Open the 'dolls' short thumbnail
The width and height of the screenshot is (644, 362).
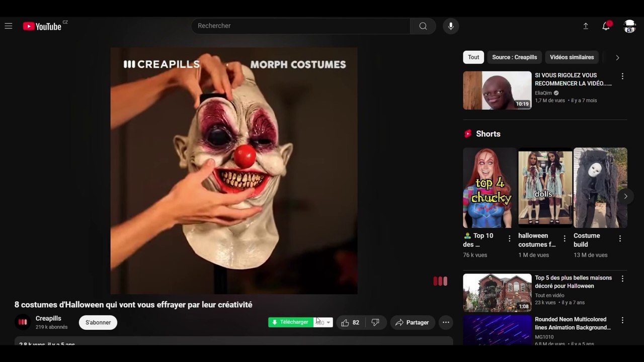tap(545, 188)
